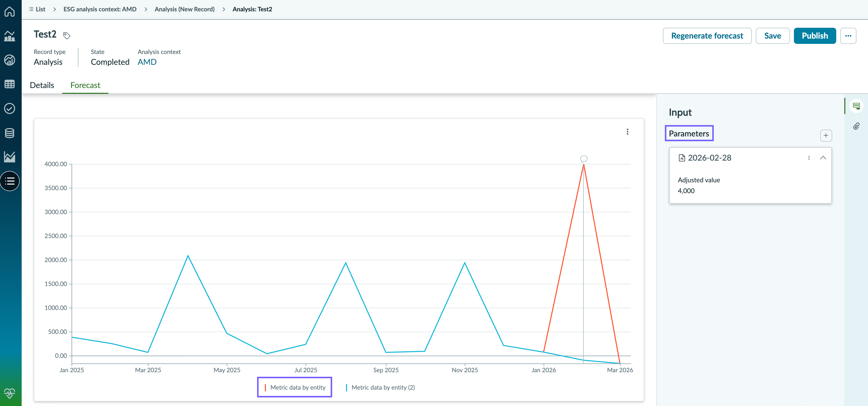Screen dimensions: 868x406
Task: Click the 2000.00 y-axis label
Action: tap(56, 260)
